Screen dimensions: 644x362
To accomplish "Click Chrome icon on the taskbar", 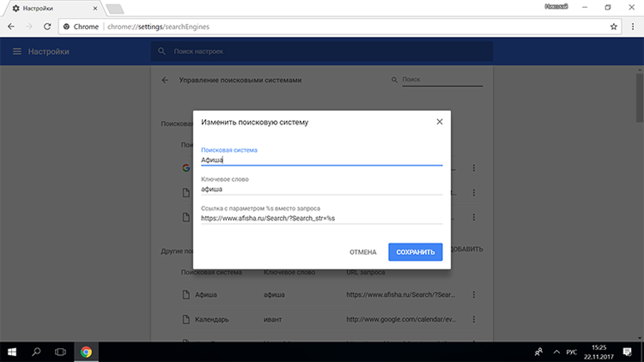I will coord(86,352).
